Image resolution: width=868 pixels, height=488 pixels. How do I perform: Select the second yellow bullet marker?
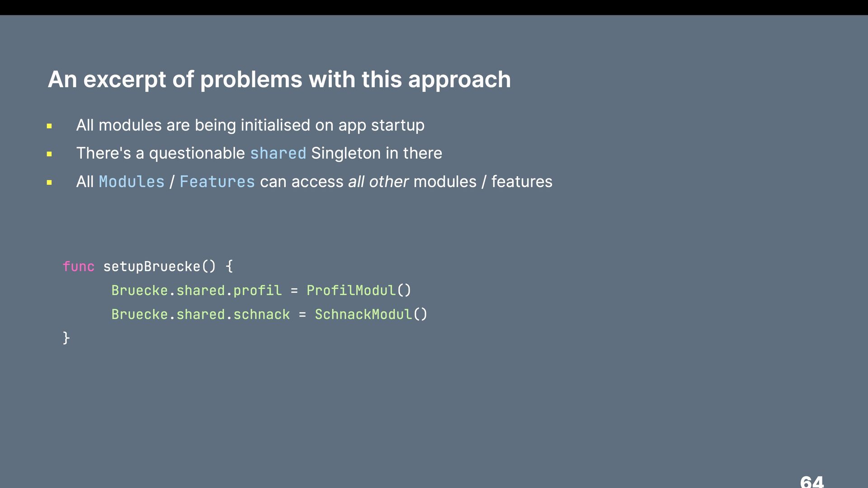coord(49,154)
